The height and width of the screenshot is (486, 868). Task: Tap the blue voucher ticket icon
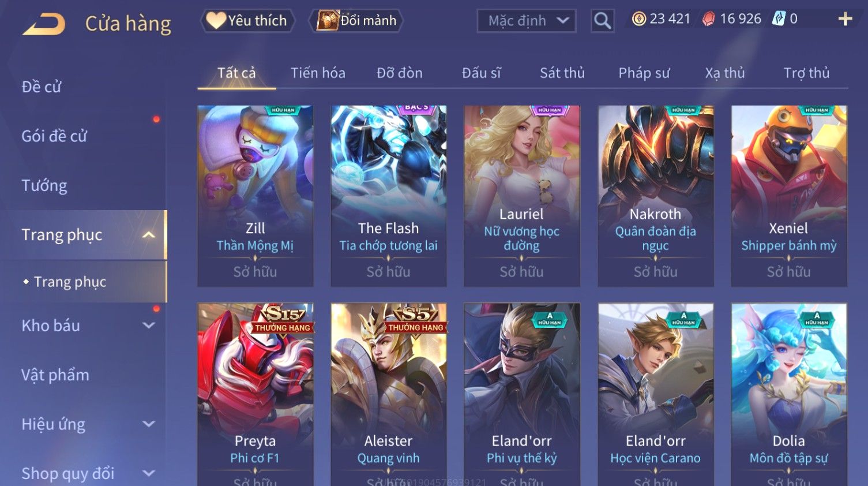pos(779,18)
